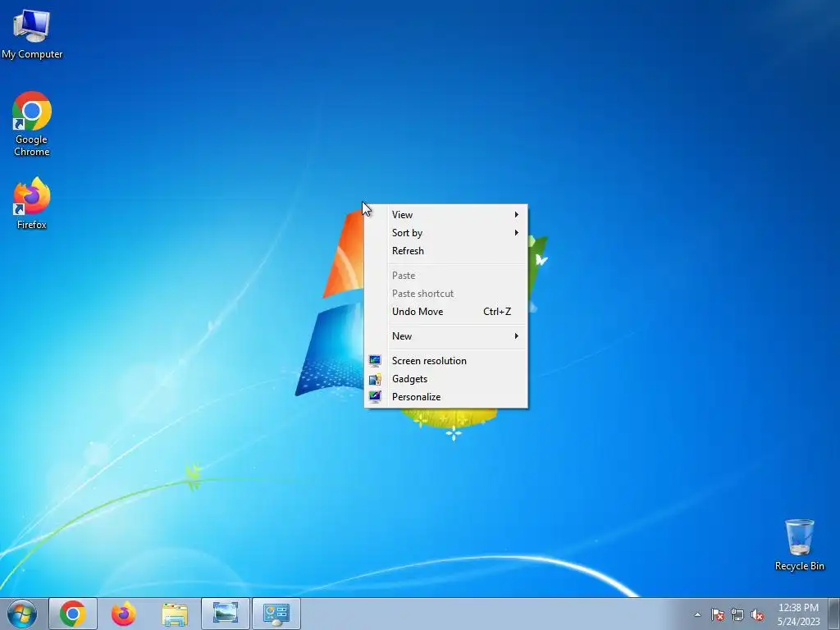Select the Google Chrome desktop shortcut
The image size is (840, 630).
pos(32,124)
